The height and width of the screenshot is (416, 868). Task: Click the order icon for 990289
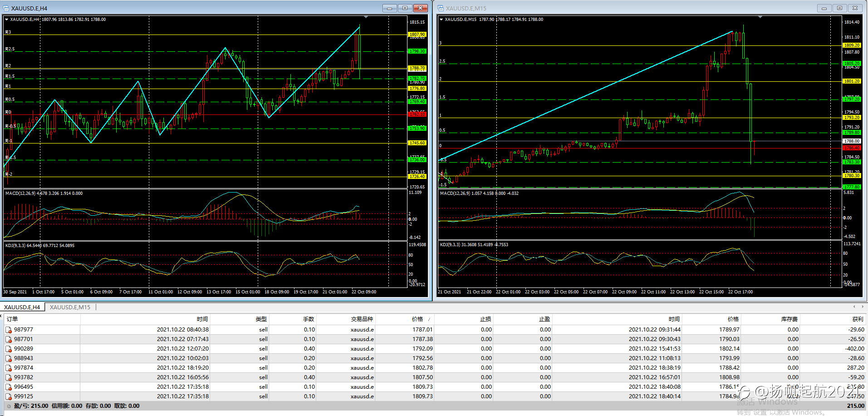coord(9,349)
